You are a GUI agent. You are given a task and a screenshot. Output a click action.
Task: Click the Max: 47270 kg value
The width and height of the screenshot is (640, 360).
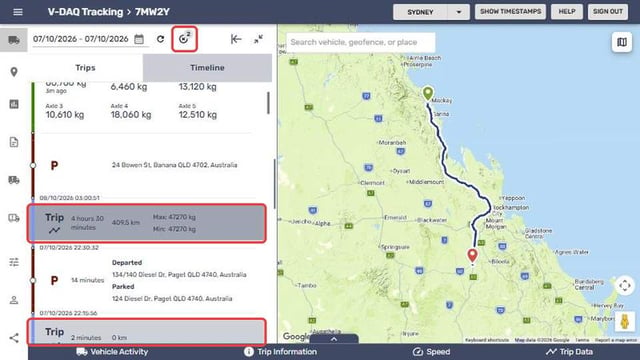(x=174, y=217)
